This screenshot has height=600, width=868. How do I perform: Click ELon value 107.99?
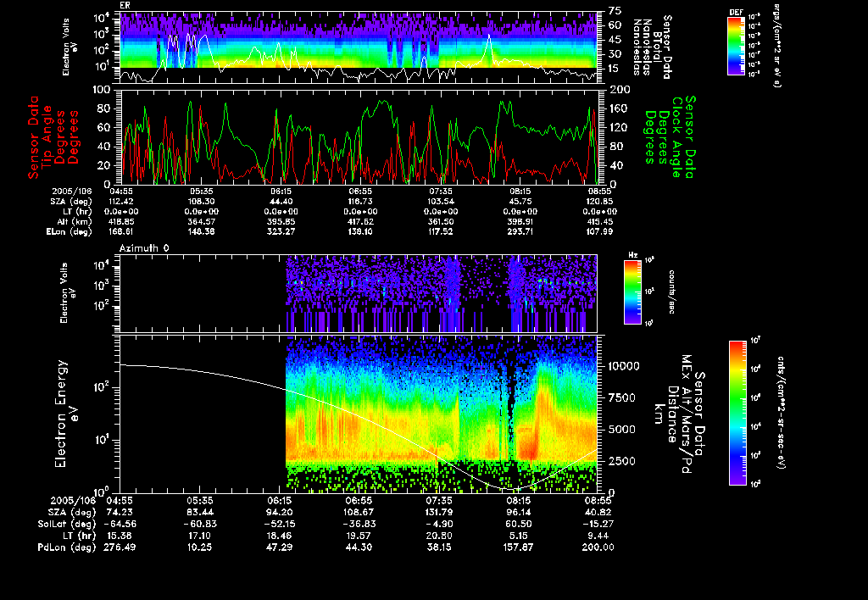(x=600, y=232)
